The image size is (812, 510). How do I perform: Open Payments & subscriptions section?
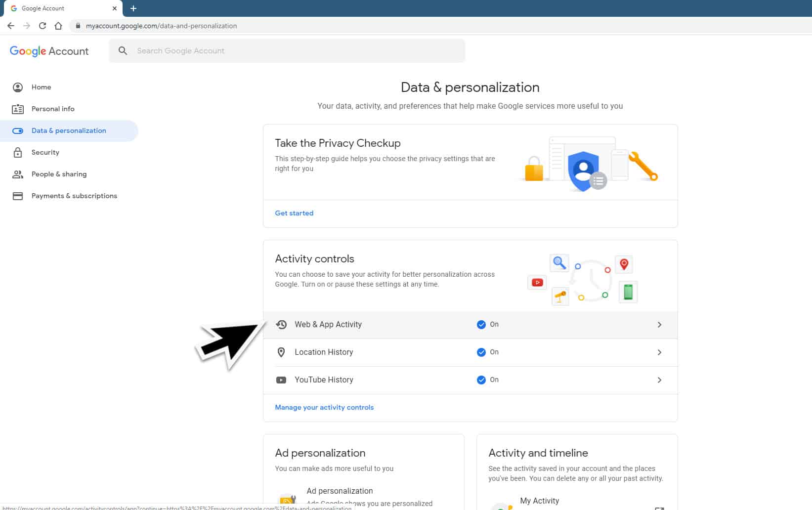[69, 196]
